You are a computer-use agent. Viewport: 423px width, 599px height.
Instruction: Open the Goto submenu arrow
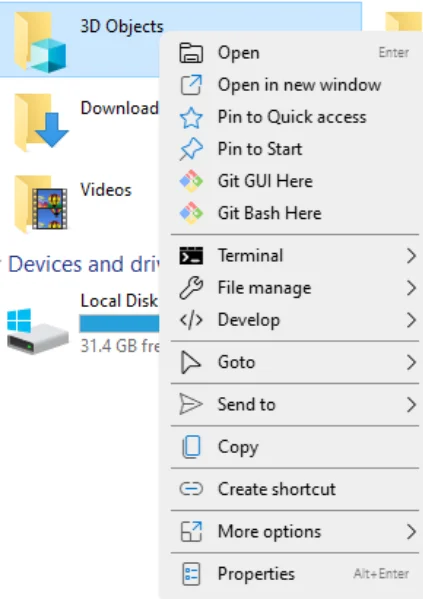pos(411,362)
